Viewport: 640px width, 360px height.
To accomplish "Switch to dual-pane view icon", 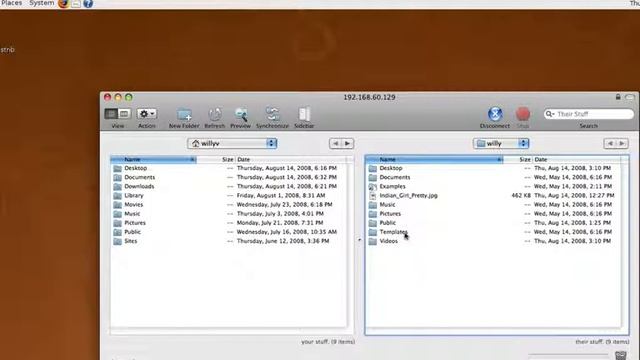I will (x=111, y=113).
